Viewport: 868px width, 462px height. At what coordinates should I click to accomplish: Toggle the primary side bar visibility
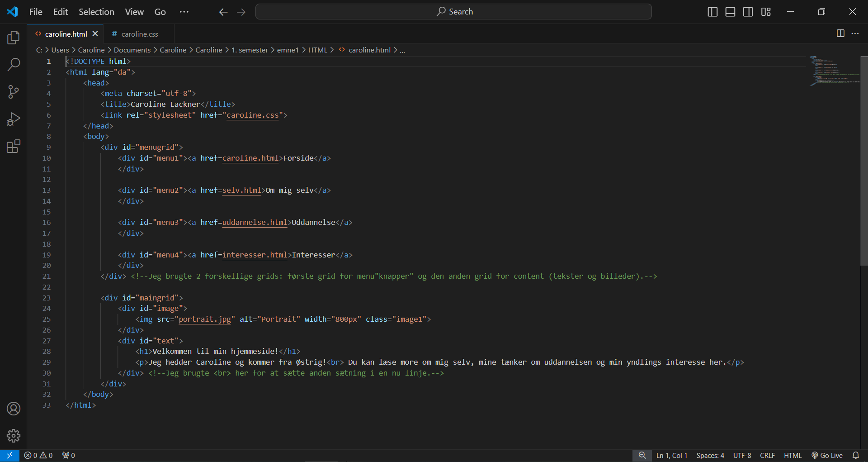[x=712, y=12]
